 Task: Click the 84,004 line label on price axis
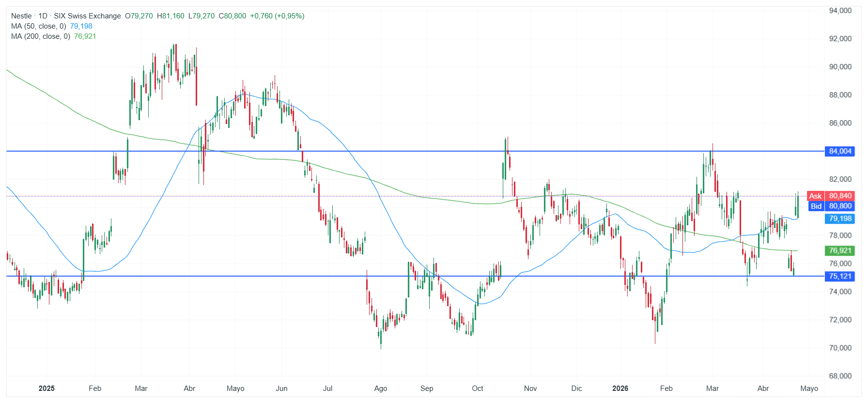point(840,151)
